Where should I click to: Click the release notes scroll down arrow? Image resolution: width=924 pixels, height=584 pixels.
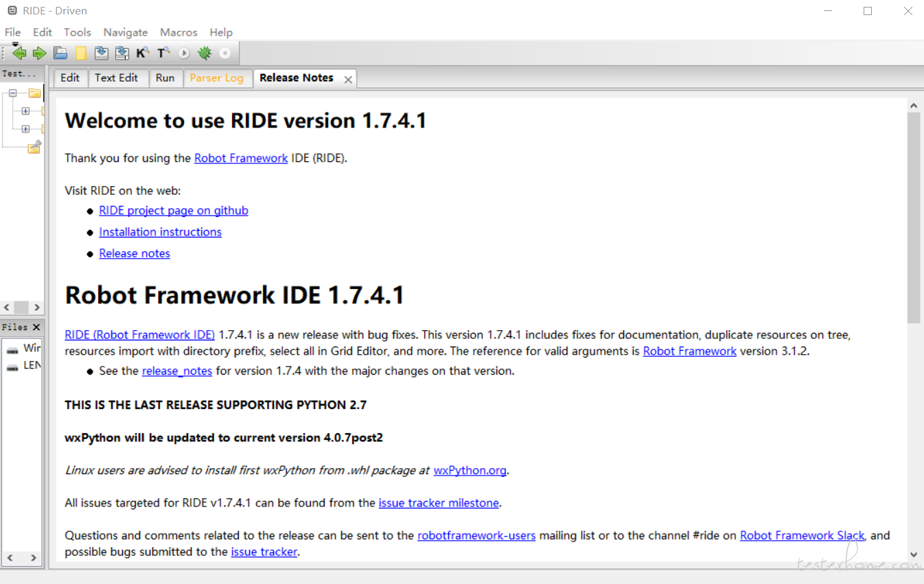pyautogui.click(x=914, y=554)
